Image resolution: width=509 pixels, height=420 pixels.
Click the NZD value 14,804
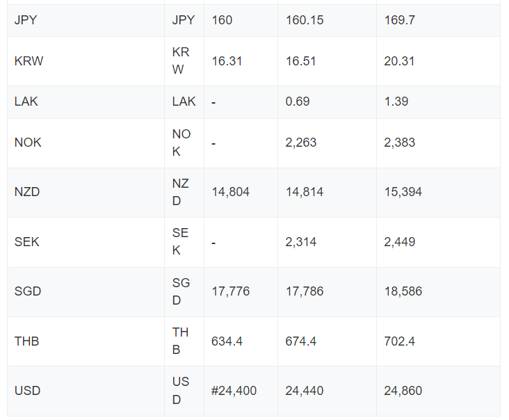[230, 192]
